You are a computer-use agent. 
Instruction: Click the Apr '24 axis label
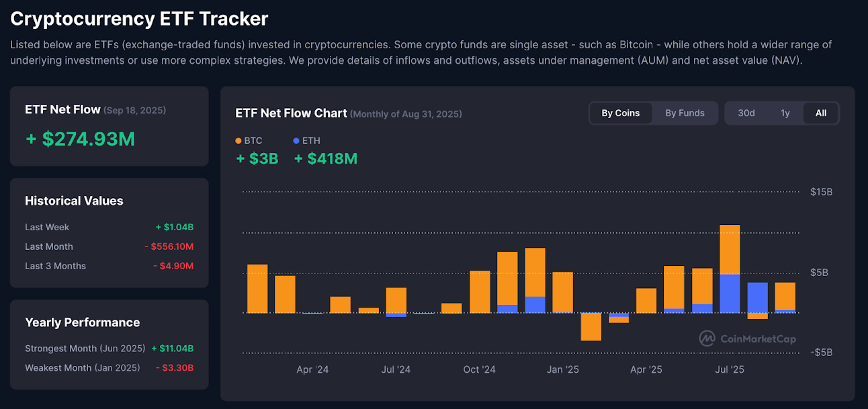click(312, 369)
